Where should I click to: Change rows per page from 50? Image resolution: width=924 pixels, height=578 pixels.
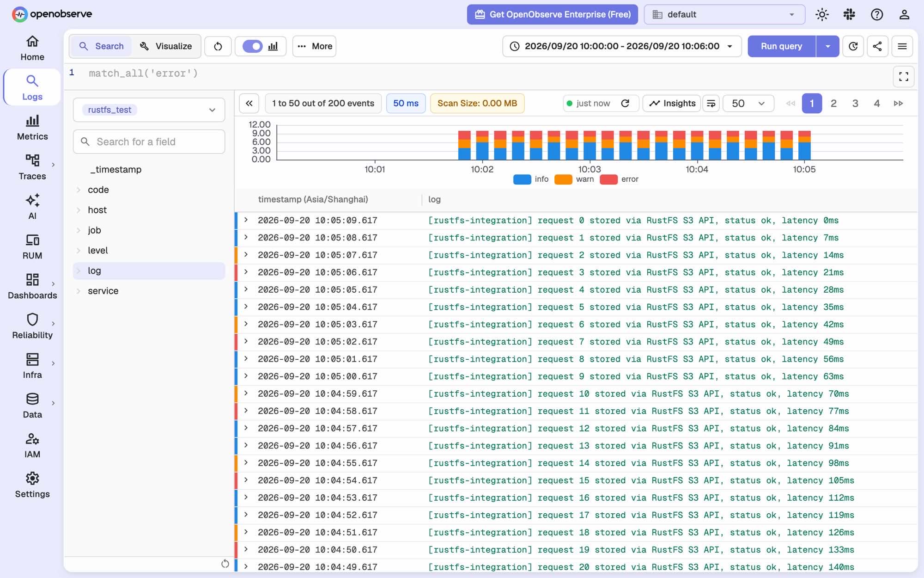[x=748, y=103]
